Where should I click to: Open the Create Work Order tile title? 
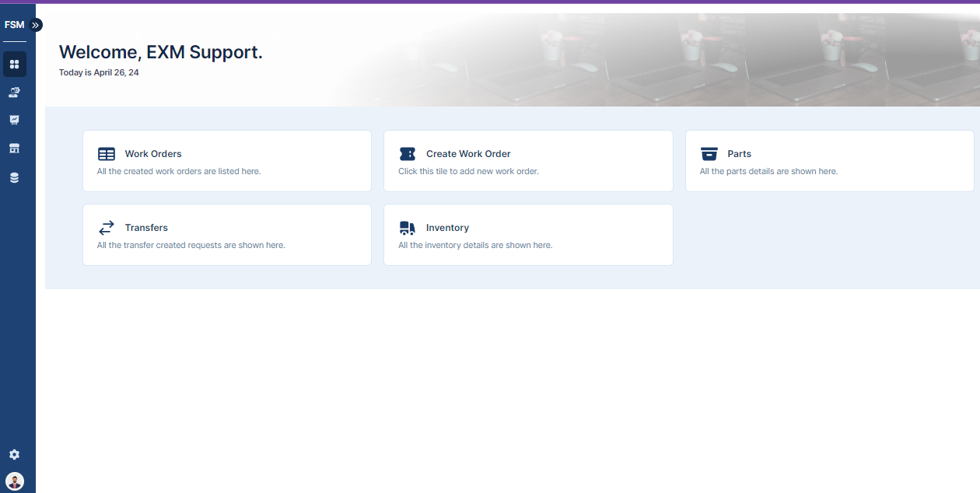[468, 154]
